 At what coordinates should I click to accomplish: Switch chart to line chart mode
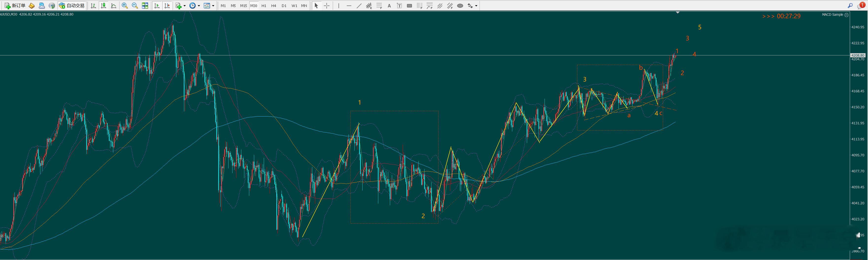click(114, 6)
